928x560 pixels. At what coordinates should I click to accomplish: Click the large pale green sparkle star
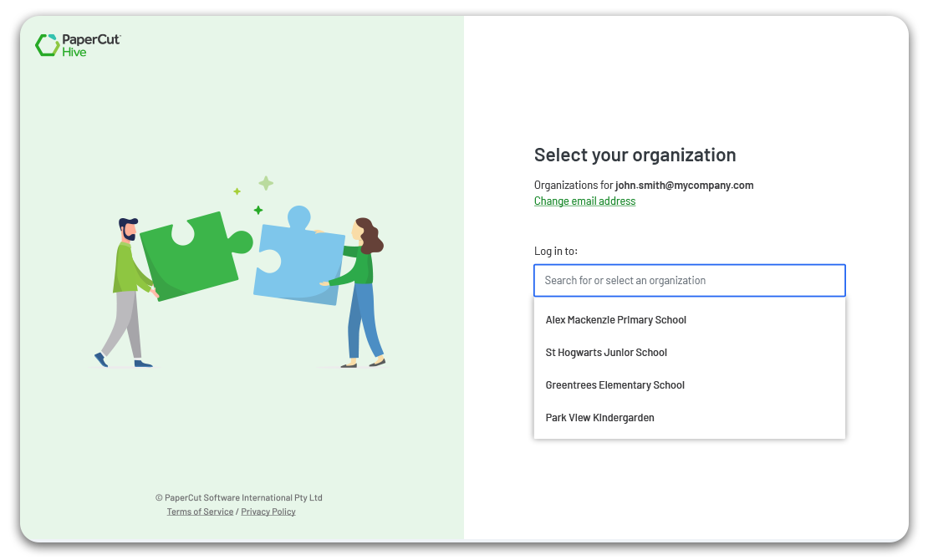(266, 183)
